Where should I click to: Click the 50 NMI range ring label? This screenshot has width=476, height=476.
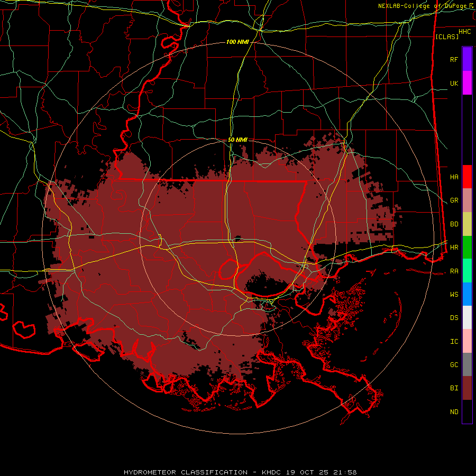237,140
